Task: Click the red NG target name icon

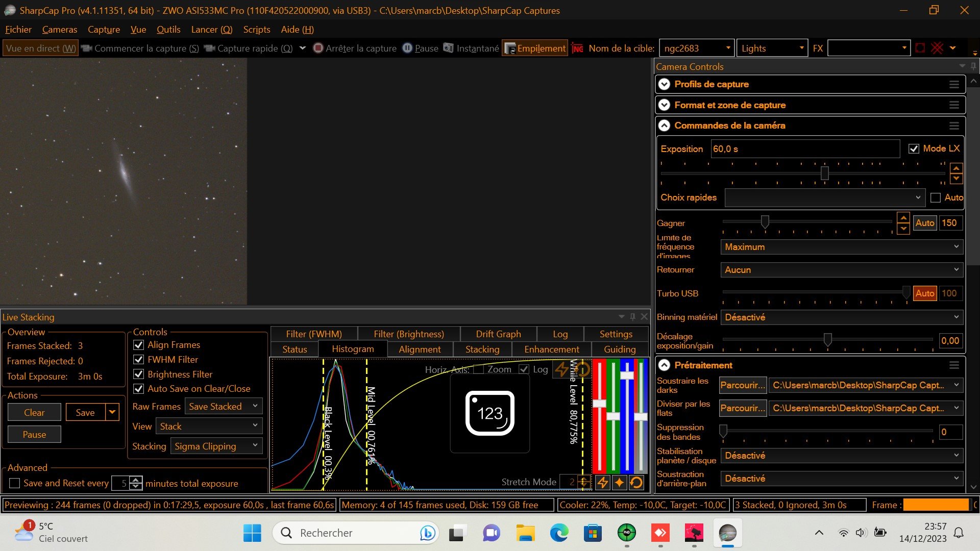Action: tap(577, 48)
